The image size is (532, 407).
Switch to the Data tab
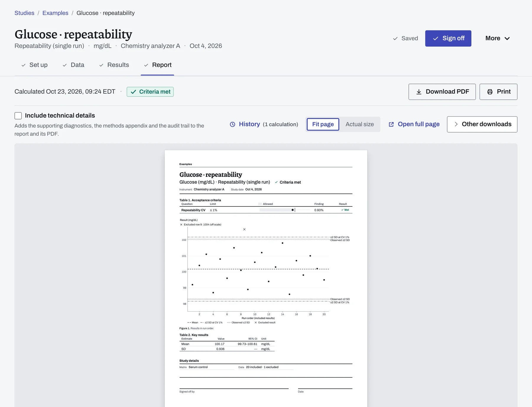74,65
